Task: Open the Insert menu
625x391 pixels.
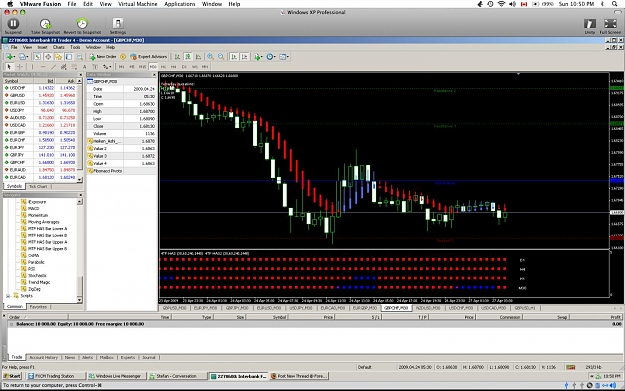Action: click(x=42, y=47)
